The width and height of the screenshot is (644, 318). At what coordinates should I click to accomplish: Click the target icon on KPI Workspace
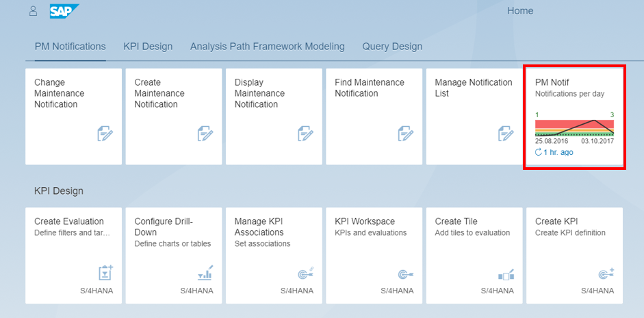pos(407,274)
